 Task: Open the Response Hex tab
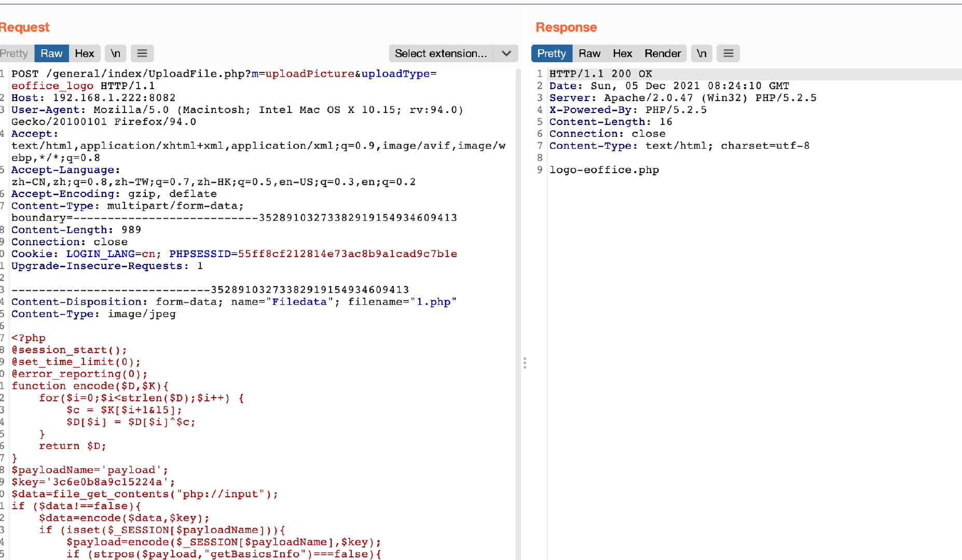point(623,53)
